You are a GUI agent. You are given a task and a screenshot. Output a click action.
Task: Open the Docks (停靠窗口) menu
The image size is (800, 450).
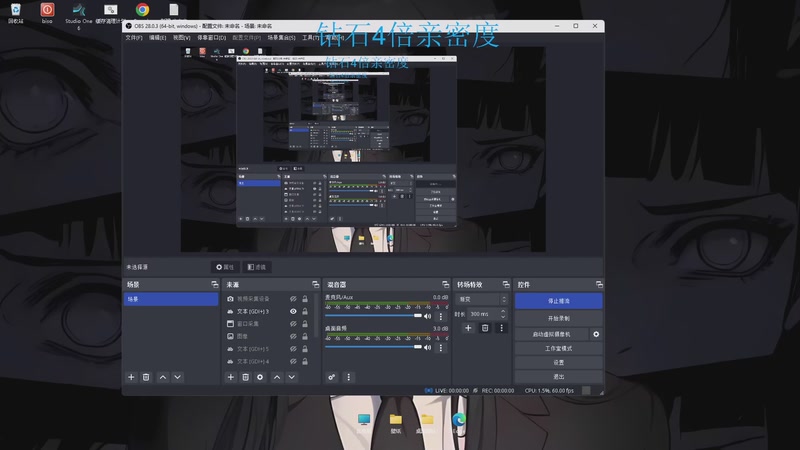tap(212, 38)
